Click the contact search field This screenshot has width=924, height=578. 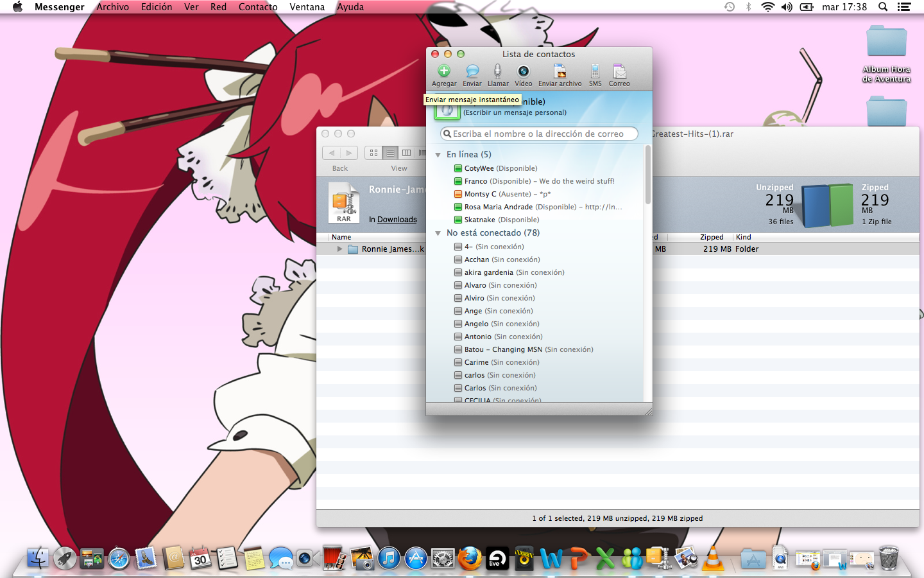coord(539,134)
